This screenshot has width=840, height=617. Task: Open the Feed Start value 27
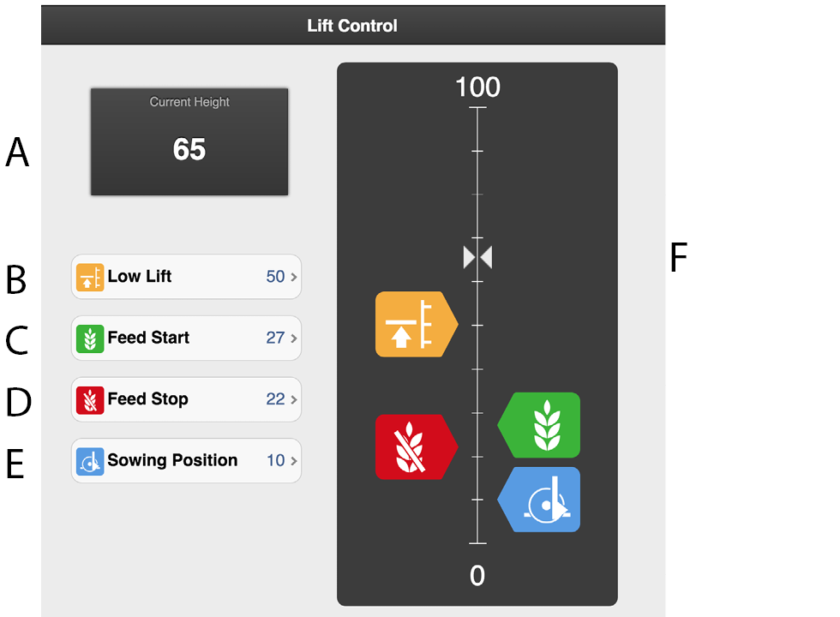[275, 338]
